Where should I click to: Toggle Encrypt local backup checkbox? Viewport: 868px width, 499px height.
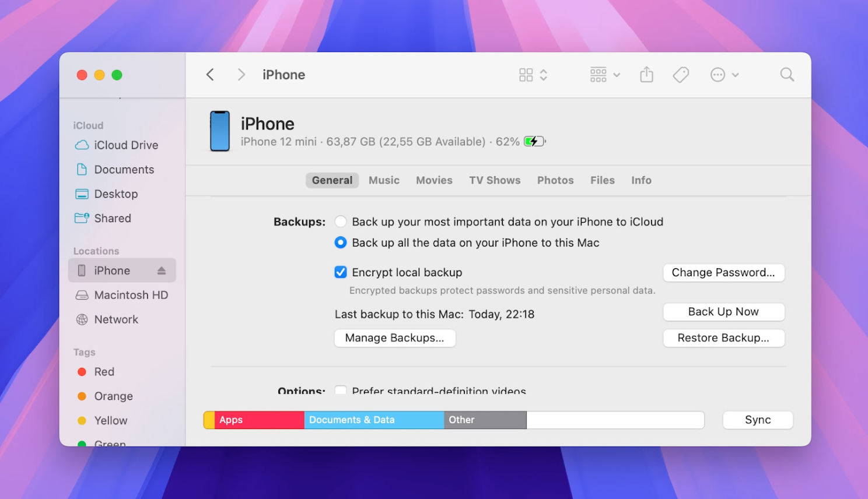(341, 272)
